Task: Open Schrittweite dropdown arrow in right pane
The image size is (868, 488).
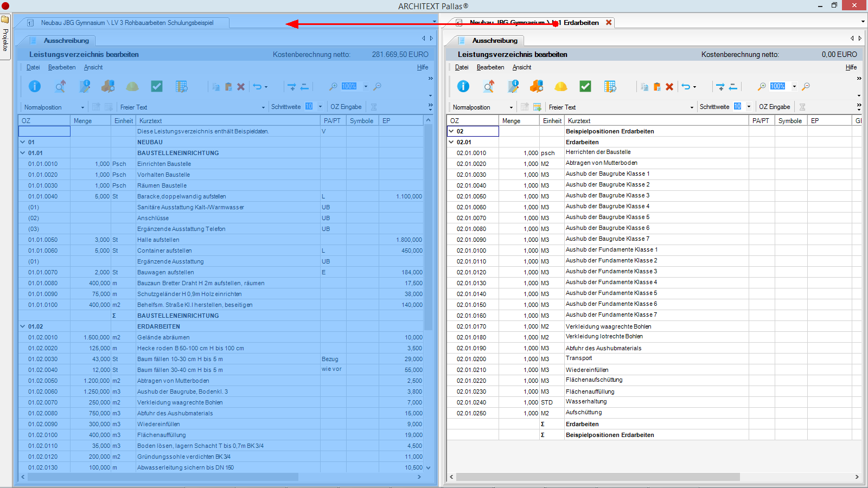Action: click(x=749, y=107)
